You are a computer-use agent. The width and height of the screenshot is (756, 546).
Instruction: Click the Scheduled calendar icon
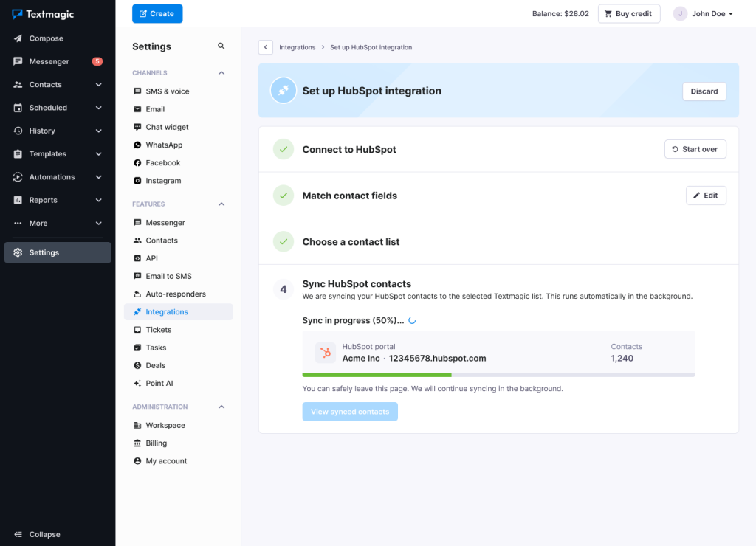[x=18, y=108]
